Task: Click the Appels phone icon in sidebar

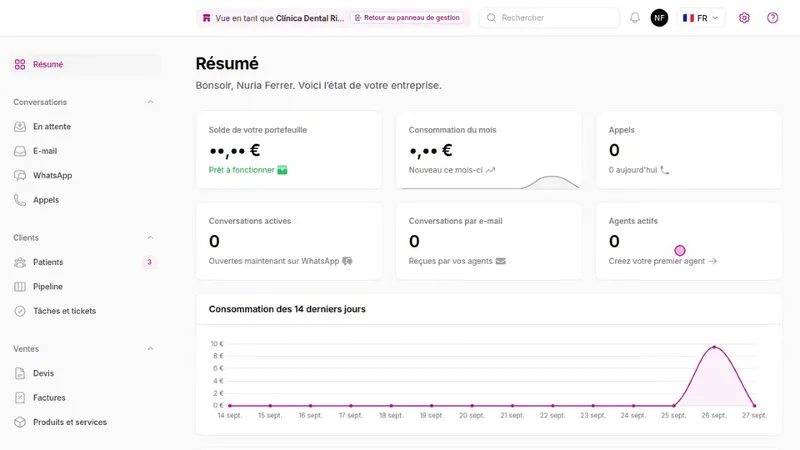Action: click(x=20, y=200)
